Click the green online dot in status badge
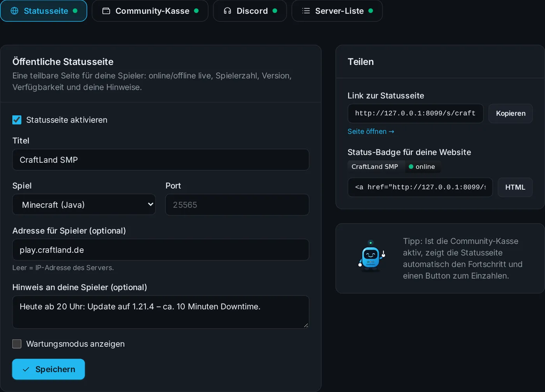 tap(411, 167)
